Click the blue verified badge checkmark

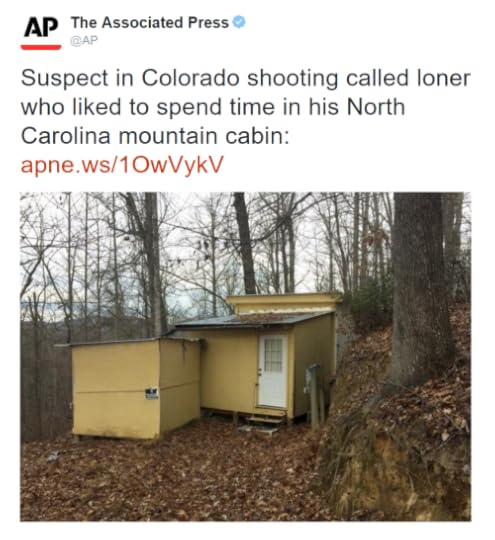(x=239, y=22)
